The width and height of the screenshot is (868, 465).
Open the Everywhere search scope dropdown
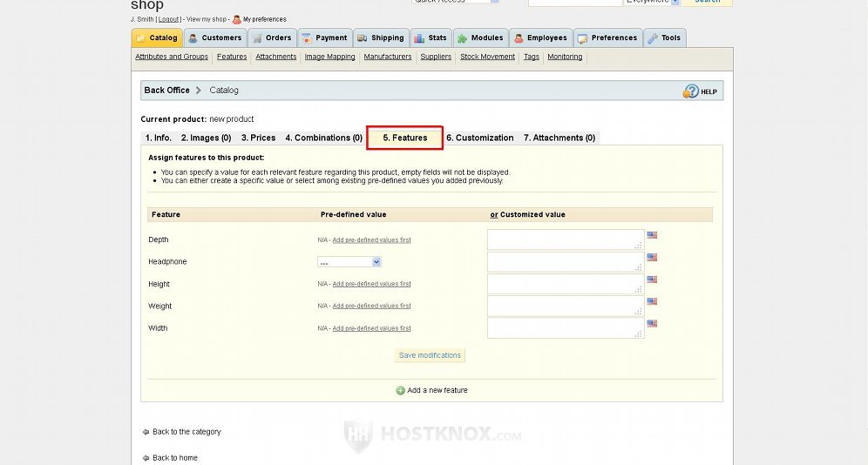[675, 2]
